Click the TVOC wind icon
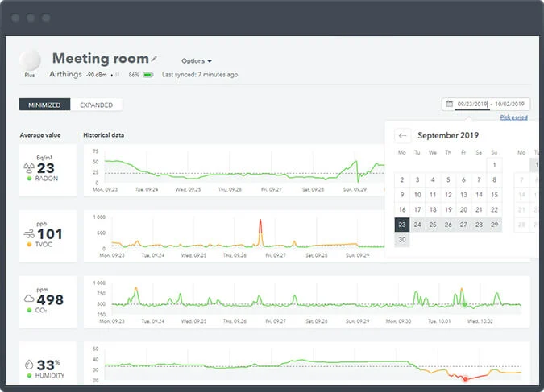The image size is (544, 392). [29, 234]
